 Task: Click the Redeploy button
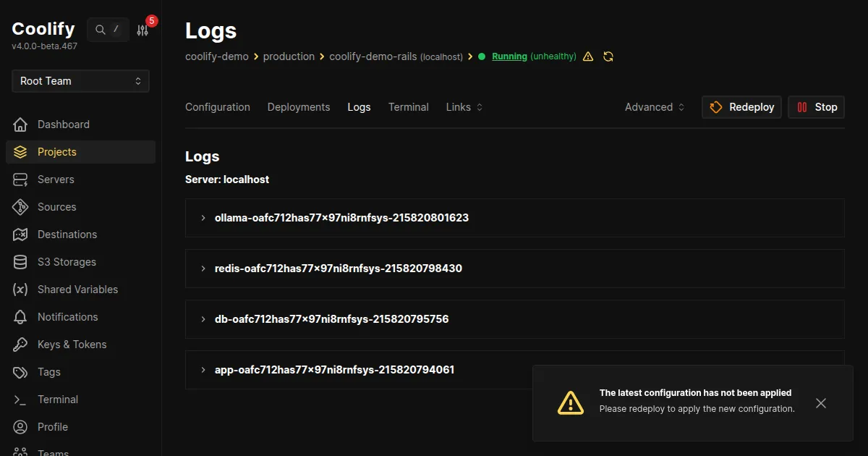tap(741, 106)
